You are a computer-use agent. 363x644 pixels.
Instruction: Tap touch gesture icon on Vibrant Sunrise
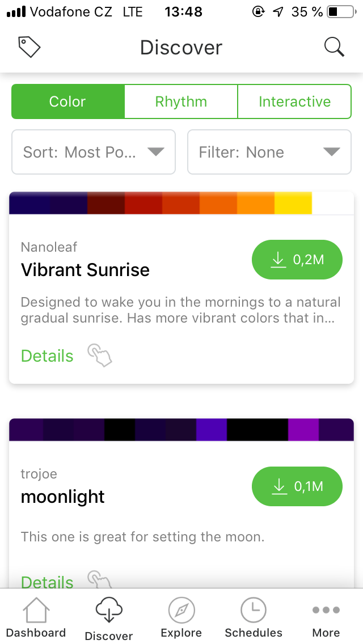pos(99,355)
